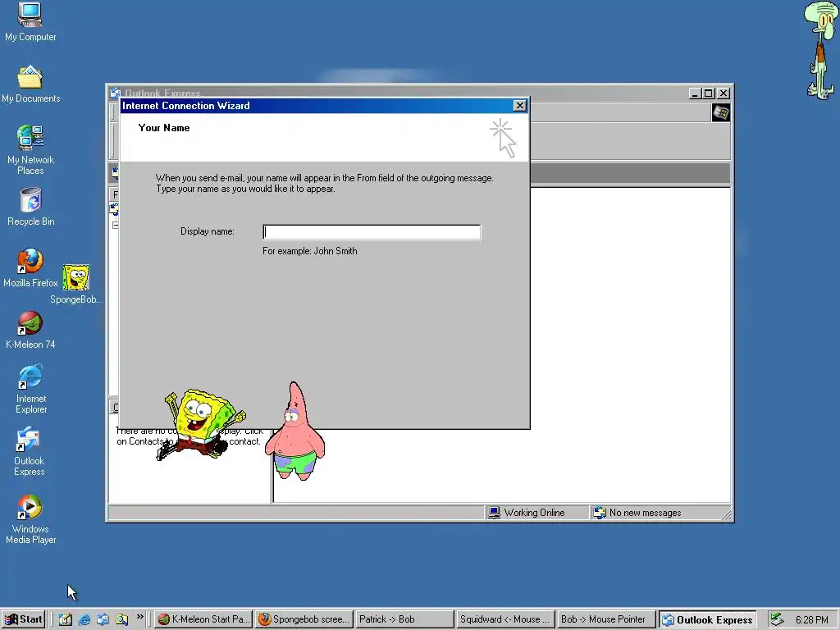Select the Outlook Express desktop shortcut
The width and height of the screenshot is (840, 630).
(30, 452)
